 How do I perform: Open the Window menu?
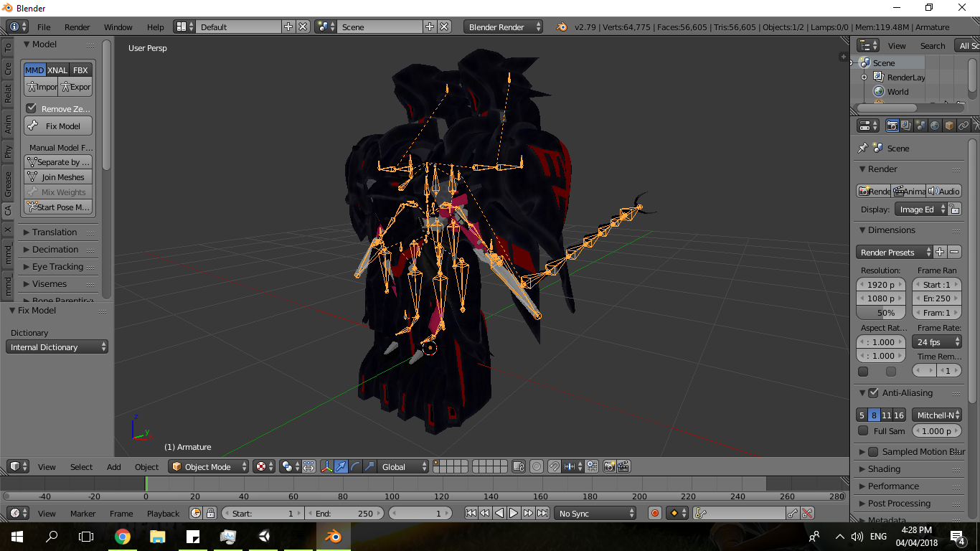pyautogui.click(x=118, y=27)
